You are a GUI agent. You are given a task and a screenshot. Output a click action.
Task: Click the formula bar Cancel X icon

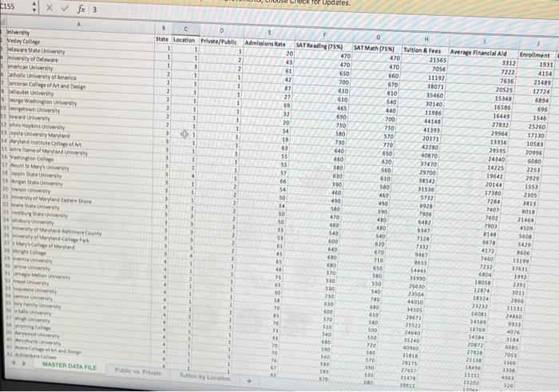coord(50,8)
